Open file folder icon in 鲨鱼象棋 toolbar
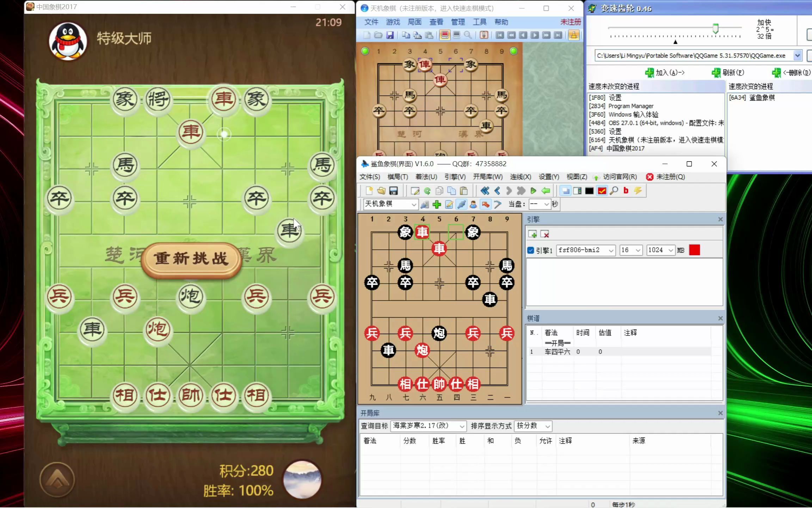Image resolution: width=812 pixels, height=508 pixels. point(381,191)
